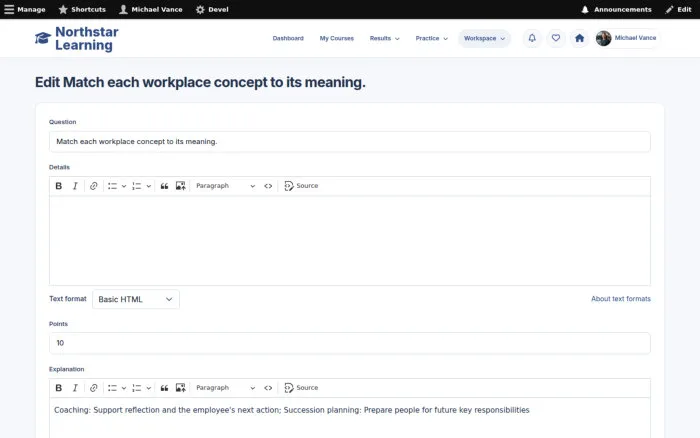Open Paragraph heading dropdown in Explanation editor

225,388
